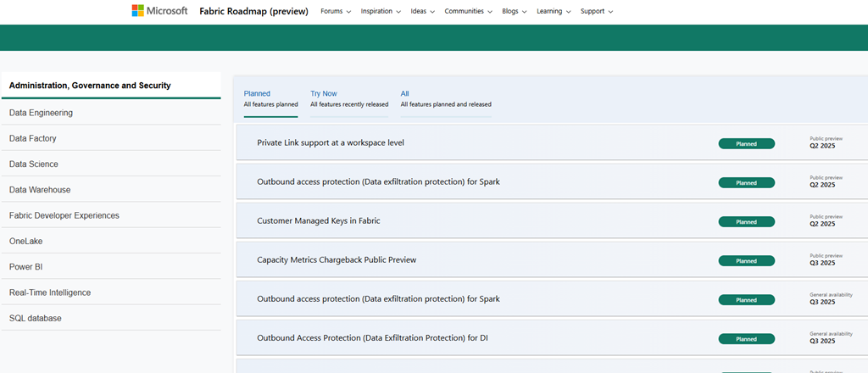Expand the Communities dropdown menu
Viewport: 868px width, 373px height.
point(468,11)
